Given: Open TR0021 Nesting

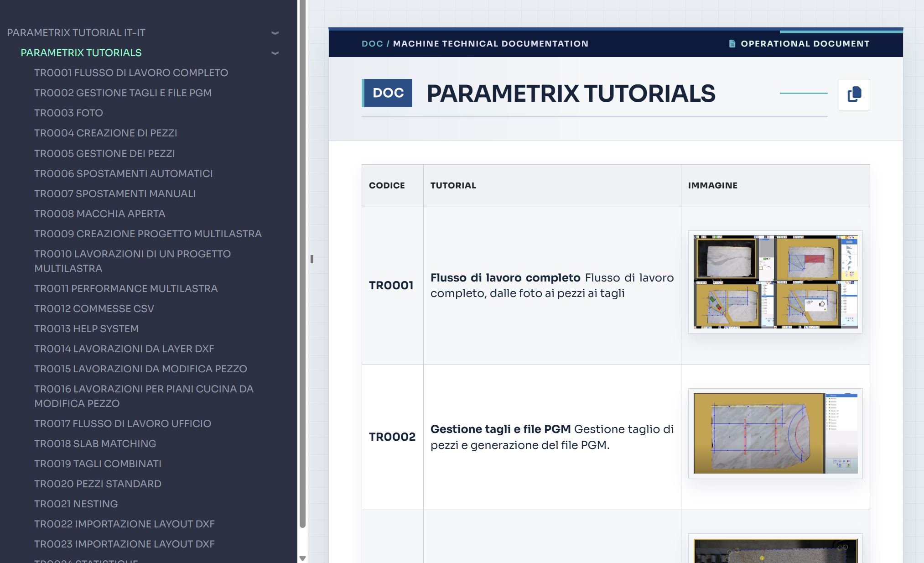Looking at the screenshot, I should point(76,504).
